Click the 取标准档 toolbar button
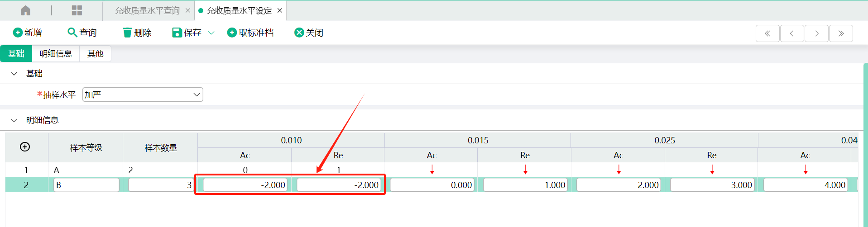 click(250, 33)
